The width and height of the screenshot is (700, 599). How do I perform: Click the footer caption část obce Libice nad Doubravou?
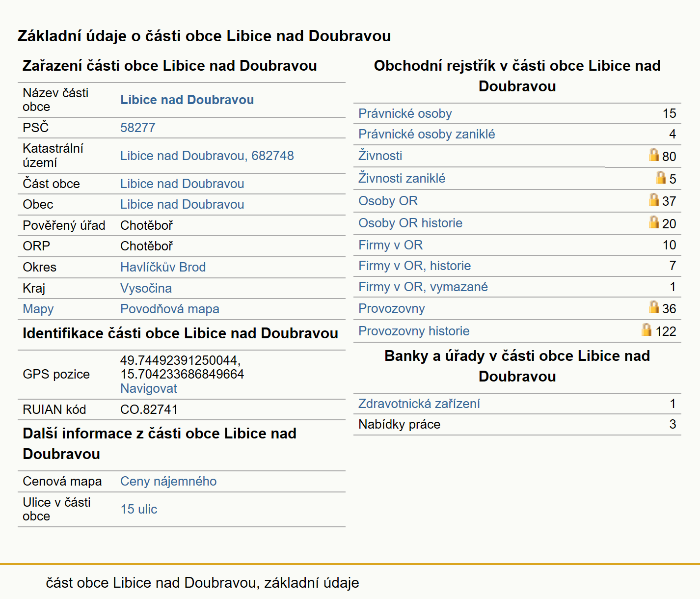pyautogui.click(x=202, y=583)
